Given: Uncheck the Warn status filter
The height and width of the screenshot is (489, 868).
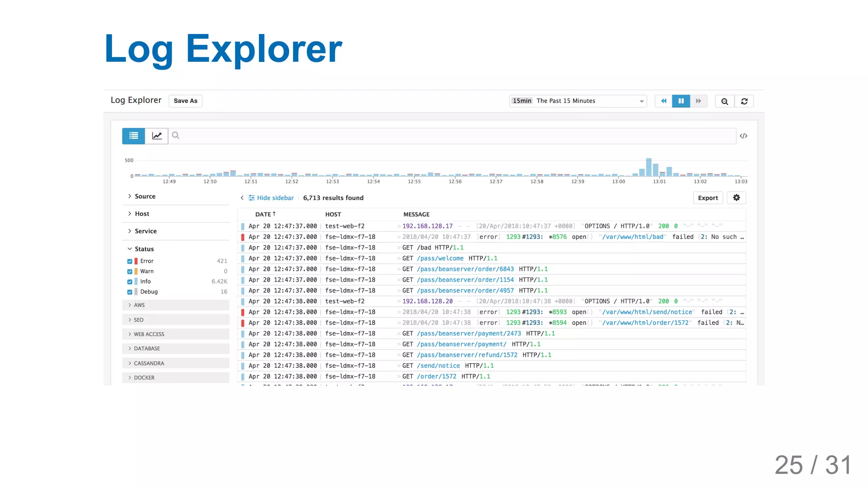Looking at the screenshot, I should 130,271.
